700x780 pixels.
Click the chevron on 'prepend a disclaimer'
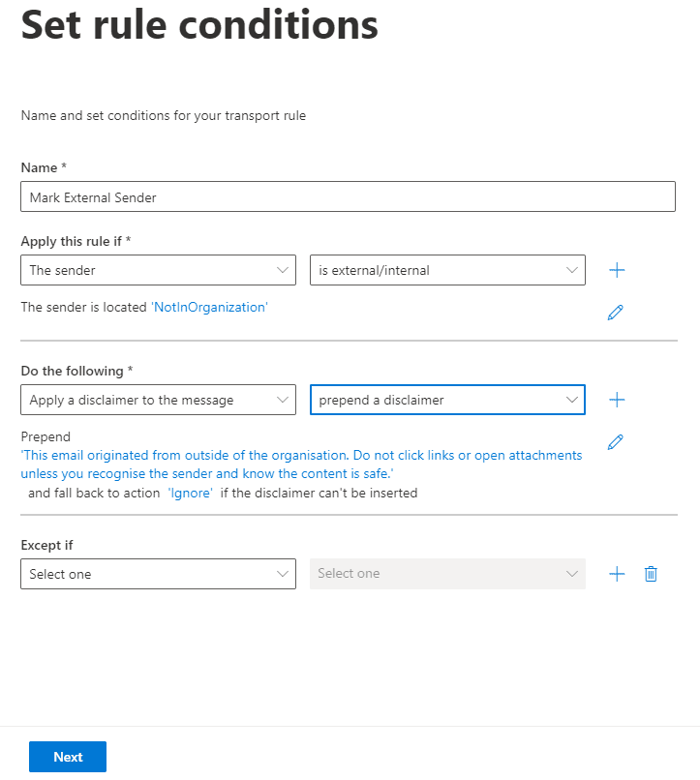tap(572, 400)
